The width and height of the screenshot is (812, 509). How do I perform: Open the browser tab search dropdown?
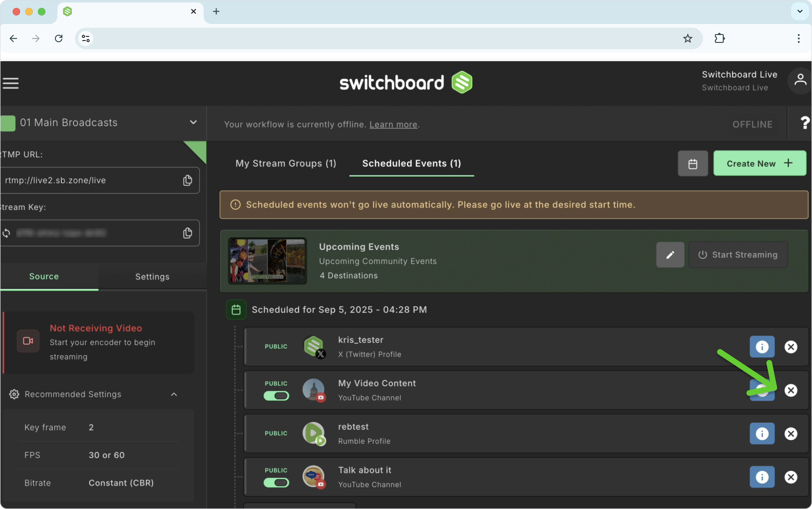[x=800, y=11]
